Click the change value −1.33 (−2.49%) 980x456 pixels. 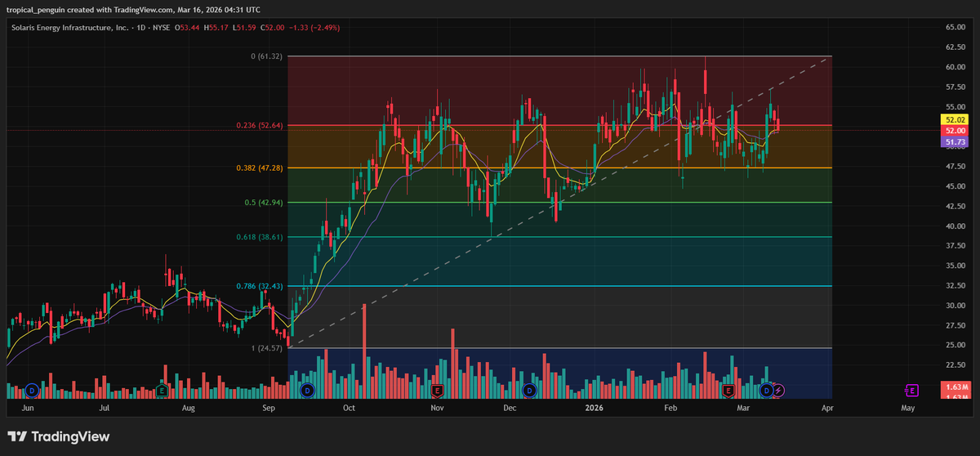point(314,27)
